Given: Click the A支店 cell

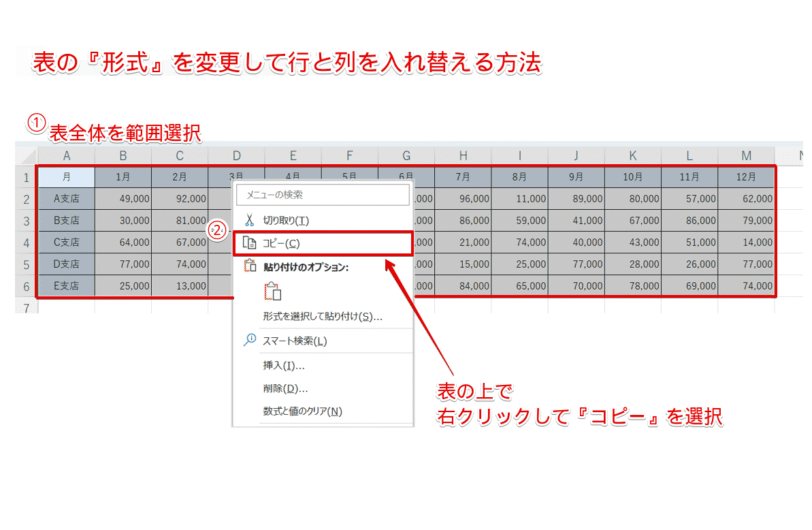Looking at the screenshot, I should (66, 198).
